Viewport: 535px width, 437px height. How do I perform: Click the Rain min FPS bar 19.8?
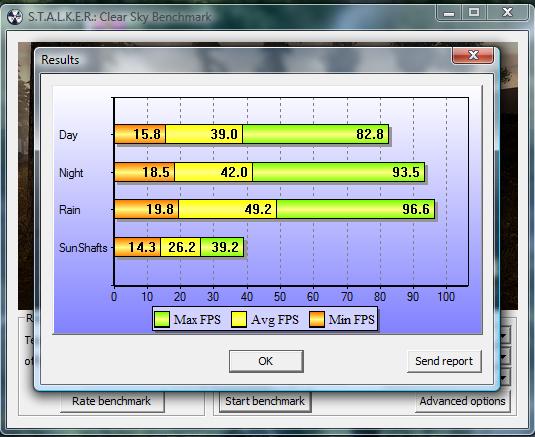[146, 209]
